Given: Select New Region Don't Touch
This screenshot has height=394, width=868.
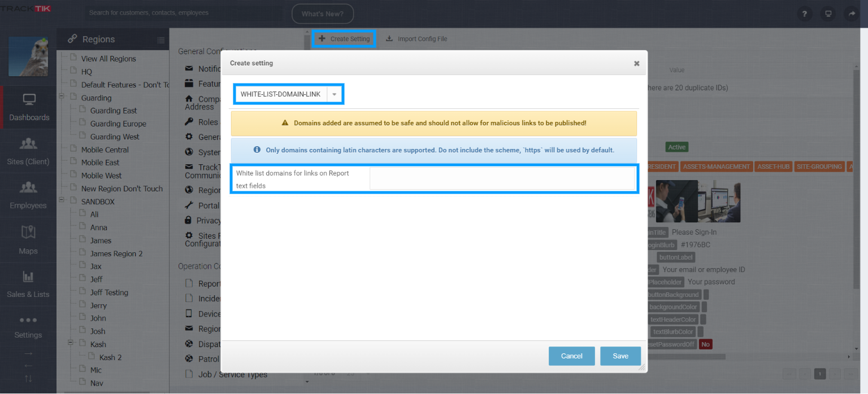Looking at the screenshot, I should click(x=122, y=189).
